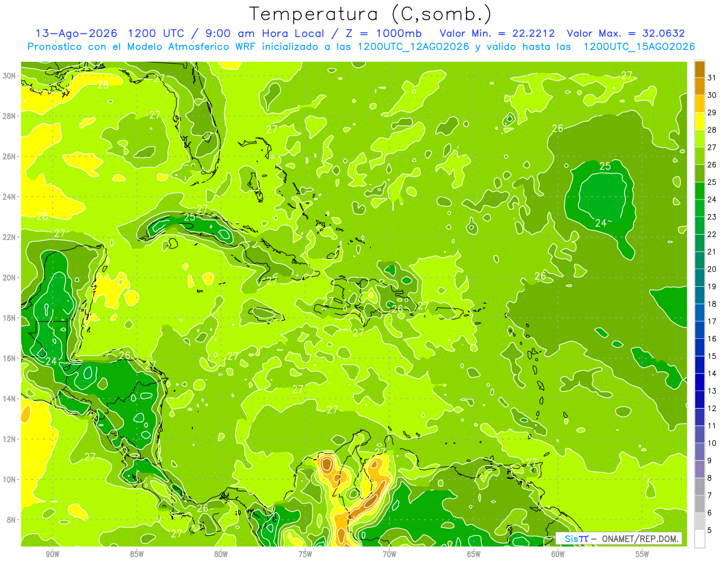Click valid-until time "1200UTC_15AGO2026"

click(639, 47)
